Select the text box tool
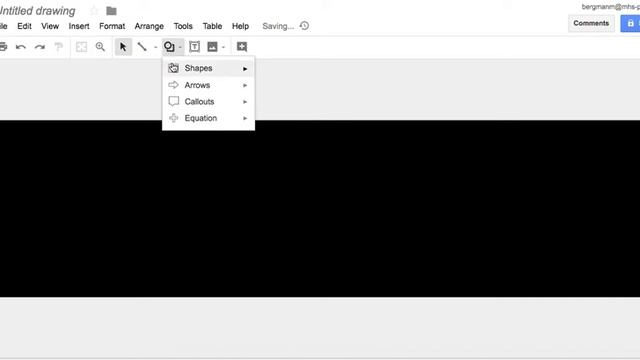The image size is (640, 360). [x=195, y=47]
